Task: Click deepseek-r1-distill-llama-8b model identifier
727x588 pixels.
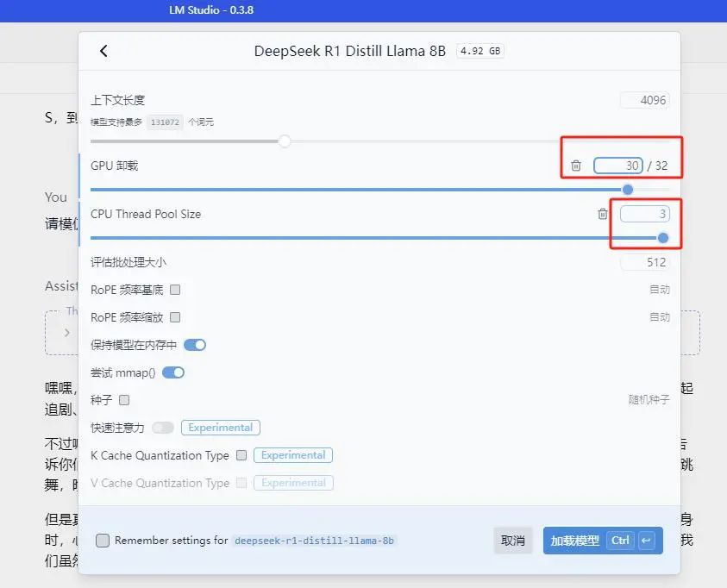Action: click(314, 541)
